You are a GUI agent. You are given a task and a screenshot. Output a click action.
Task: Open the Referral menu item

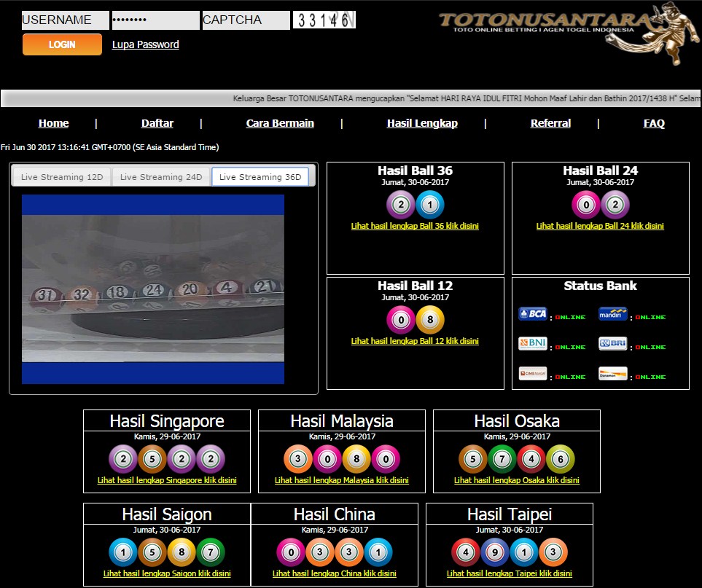pyautogui.click(x=550, y=123)
